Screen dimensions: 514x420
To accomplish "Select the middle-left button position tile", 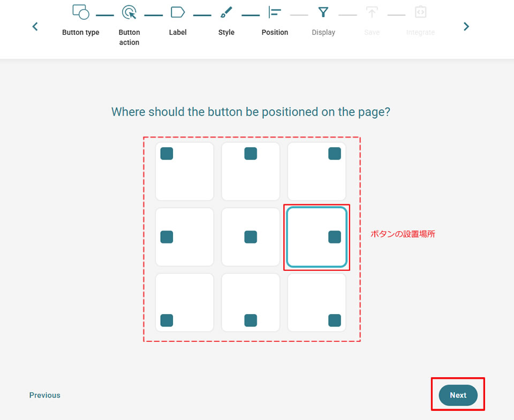I will coord(184,236).
